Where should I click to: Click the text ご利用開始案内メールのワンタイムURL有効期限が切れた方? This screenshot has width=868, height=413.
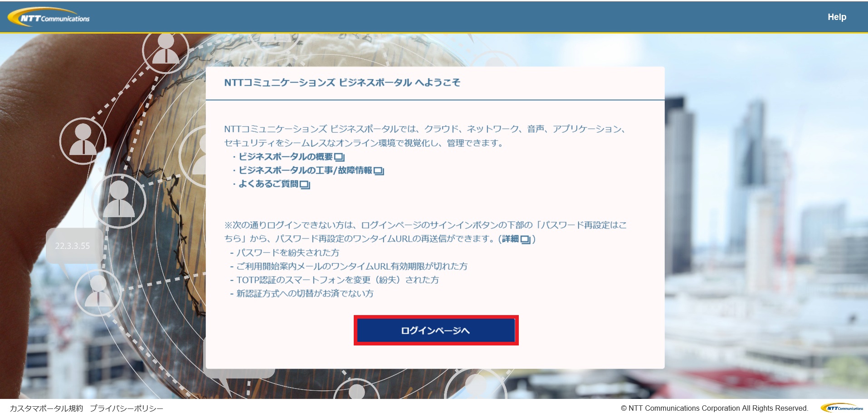pos(351,266)
